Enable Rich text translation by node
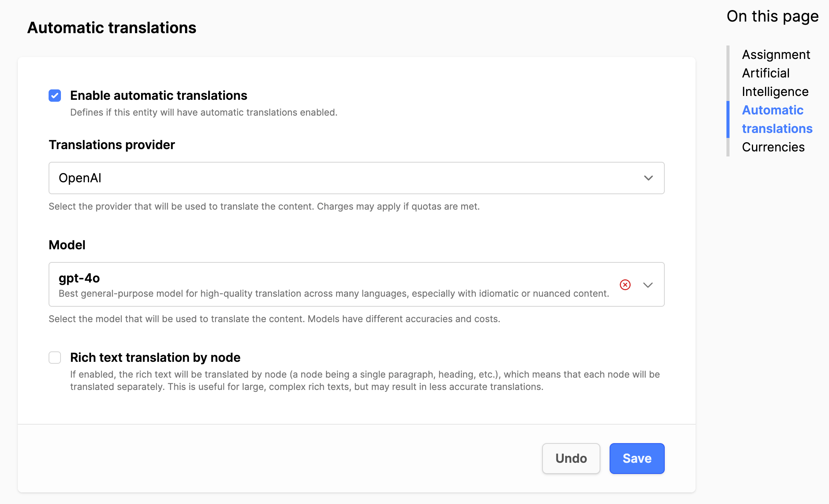 tap(55, 358)
